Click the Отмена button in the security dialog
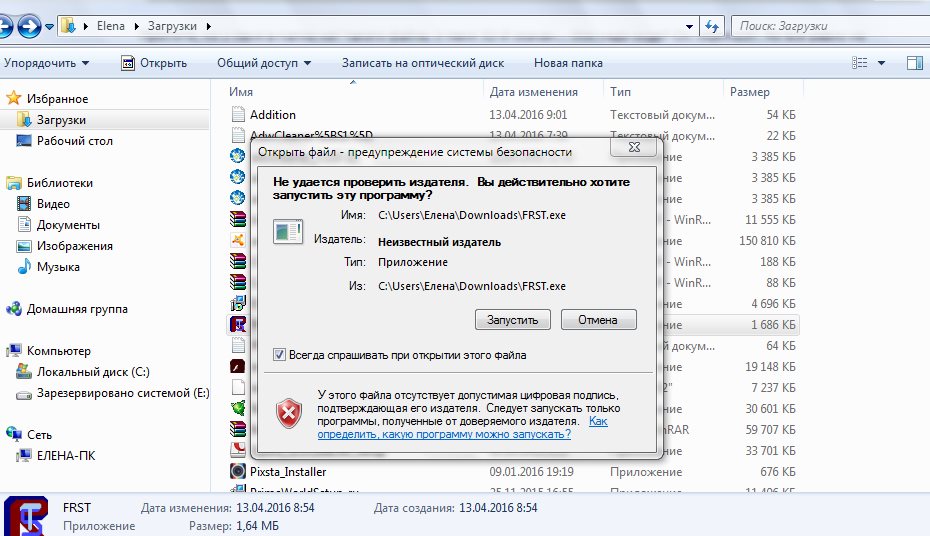 [598, 320]
